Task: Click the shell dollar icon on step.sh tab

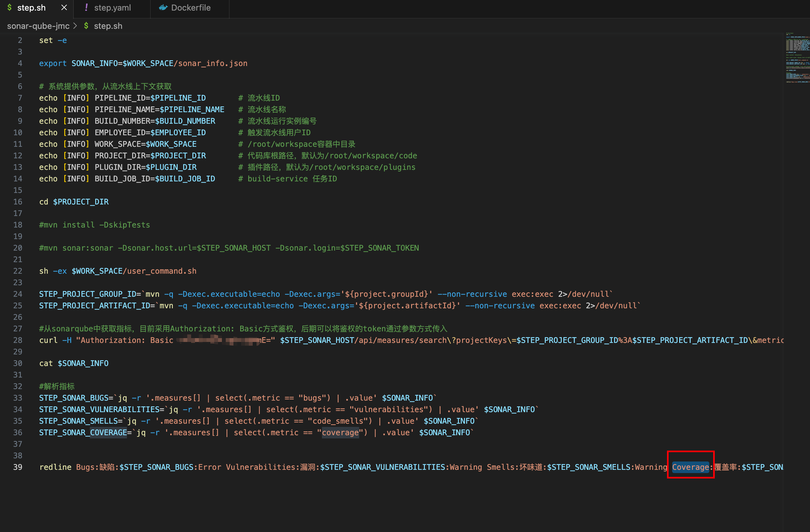Action: tap(10, 7)
